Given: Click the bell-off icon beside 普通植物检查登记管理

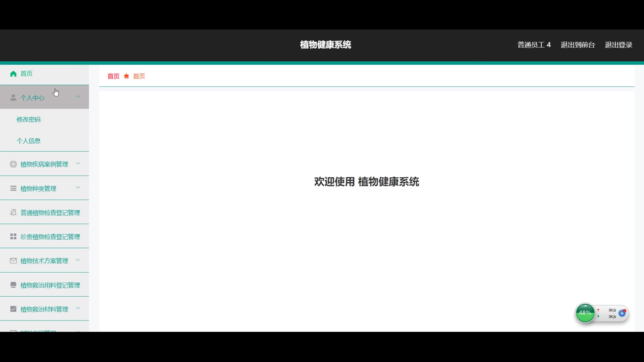Looking at the screenshot, I should (x=13, y=213).
